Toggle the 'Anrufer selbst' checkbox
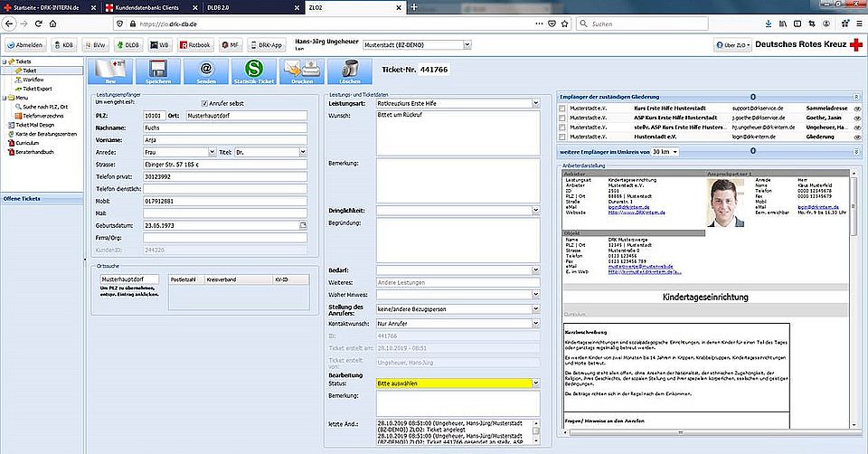The height and width of the screenshot is (454, 868). [204, 104]
